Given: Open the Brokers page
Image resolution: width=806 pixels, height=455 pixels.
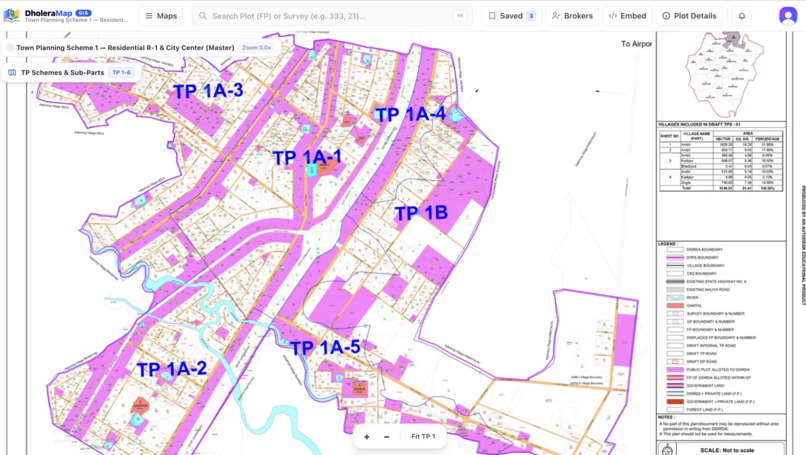Looking at the screenshot, I should click(x=572, y=16).
